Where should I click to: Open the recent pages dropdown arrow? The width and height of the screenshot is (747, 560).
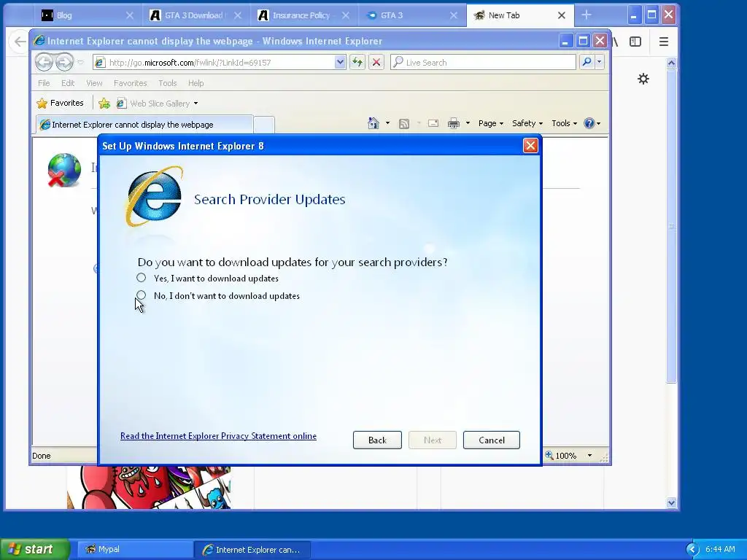click(80, 62)
